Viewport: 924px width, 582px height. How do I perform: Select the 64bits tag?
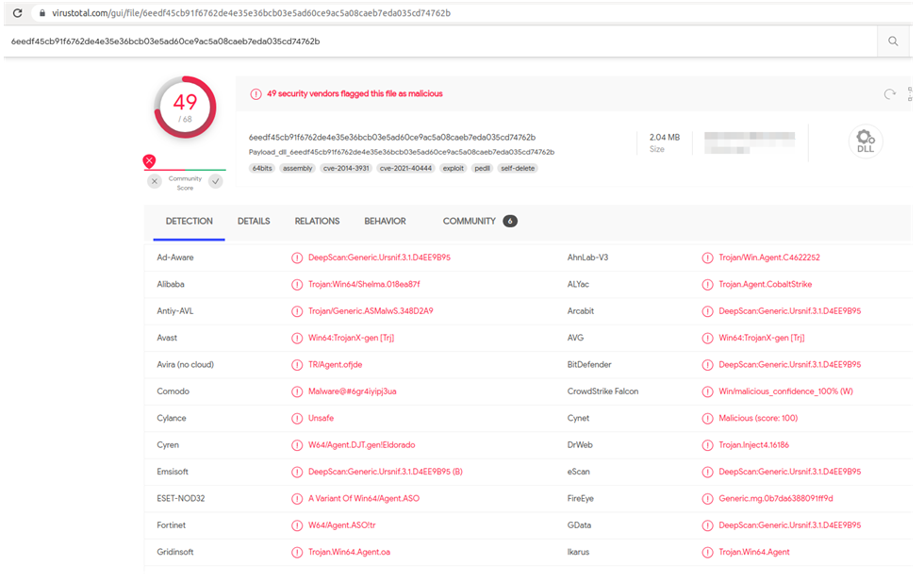[x=262, y=168]
